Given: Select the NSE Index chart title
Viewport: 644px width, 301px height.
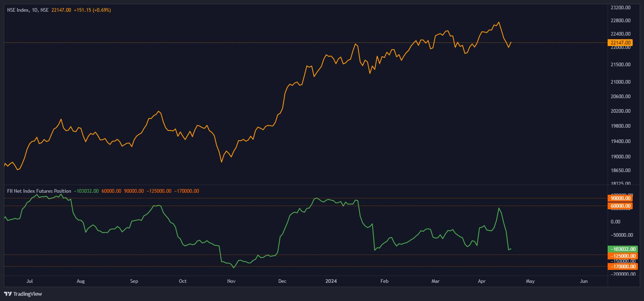Looking at the screenshot, I should click(x=19, y=10).
